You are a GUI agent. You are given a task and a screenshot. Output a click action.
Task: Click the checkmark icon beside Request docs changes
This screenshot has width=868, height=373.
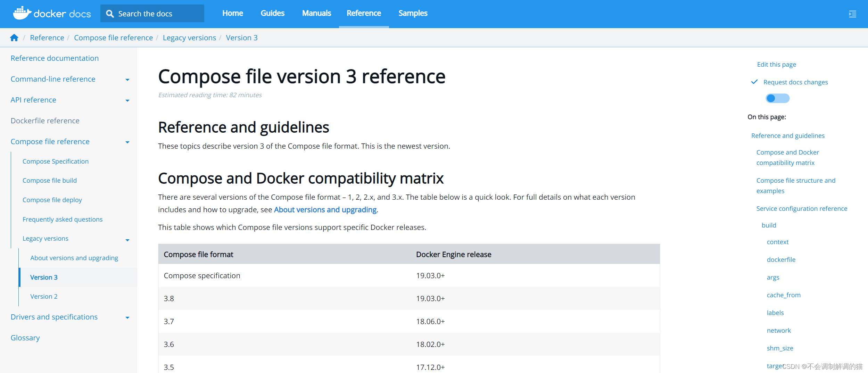(754, 82)
